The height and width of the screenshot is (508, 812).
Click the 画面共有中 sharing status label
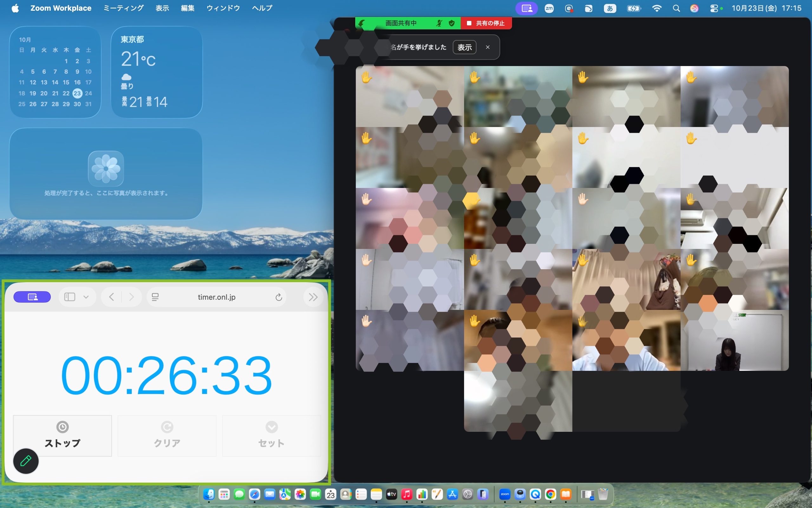(401, 23)
